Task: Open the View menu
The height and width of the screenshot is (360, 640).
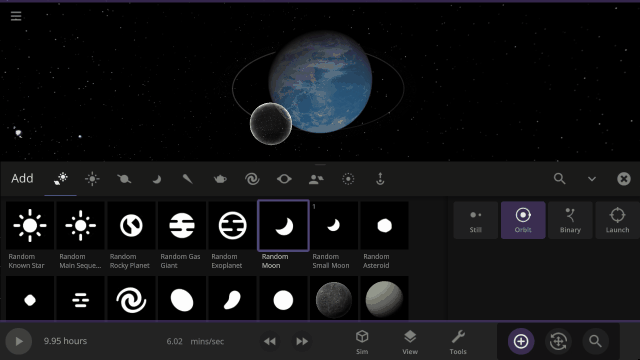Action: tap(410, 342)
